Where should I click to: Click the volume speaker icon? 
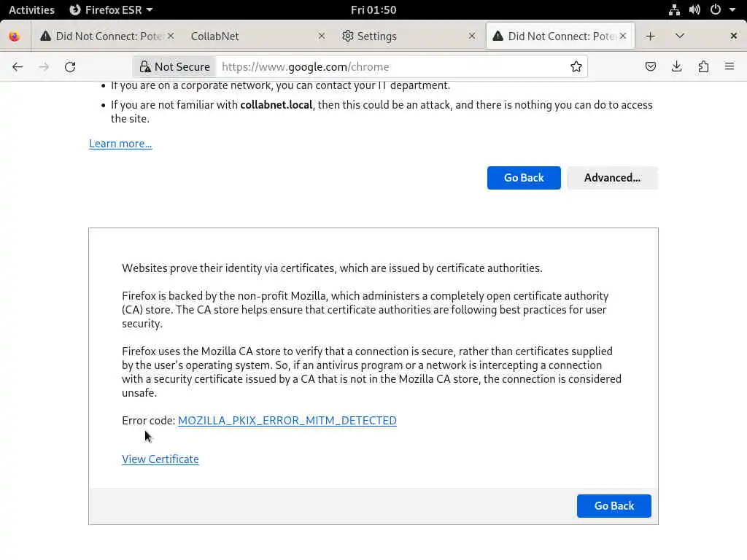coord(694,9)
